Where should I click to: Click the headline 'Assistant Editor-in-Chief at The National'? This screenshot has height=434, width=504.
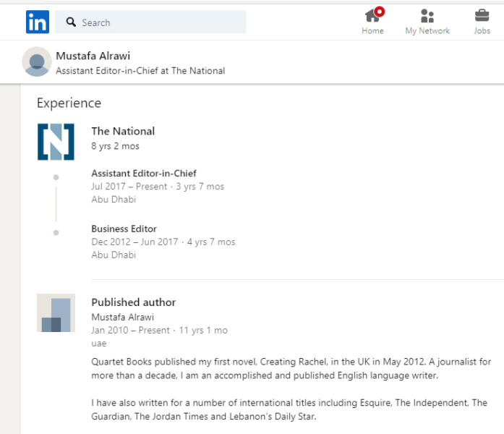(x=140, y=71)
